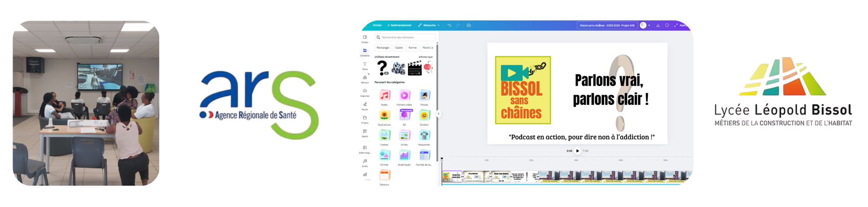This screenshot has height=207, width=868.
Task: Open the Fichier menu
Action: point(378,25)
